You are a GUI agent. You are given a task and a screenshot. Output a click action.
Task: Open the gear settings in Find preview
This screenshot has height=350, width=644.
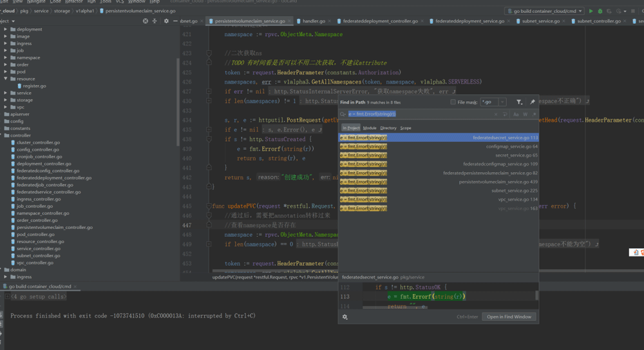pos(345,316)
